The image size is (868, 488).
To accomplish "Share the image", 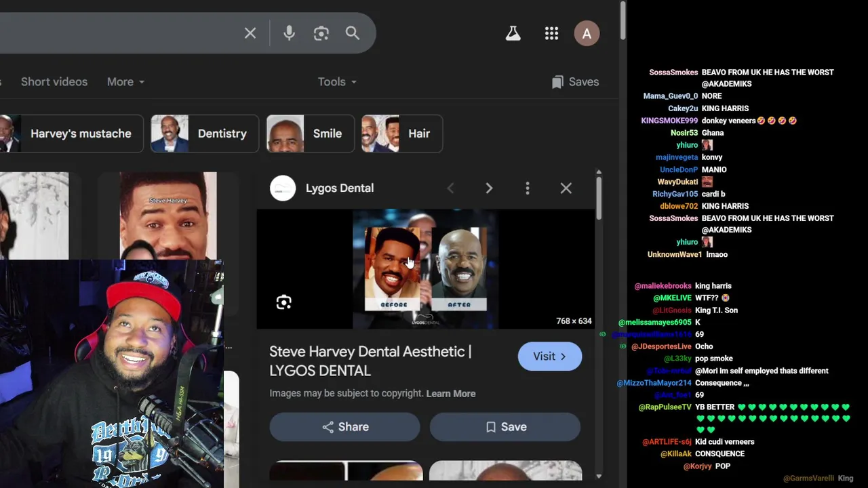I will pyautogui.click(x=344, y=427).
